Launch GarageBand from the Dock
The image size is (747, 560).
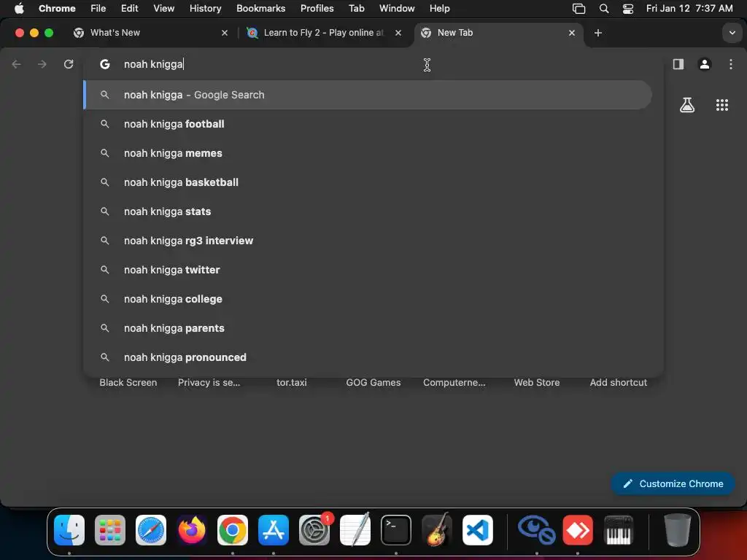(x=437, y=530)
